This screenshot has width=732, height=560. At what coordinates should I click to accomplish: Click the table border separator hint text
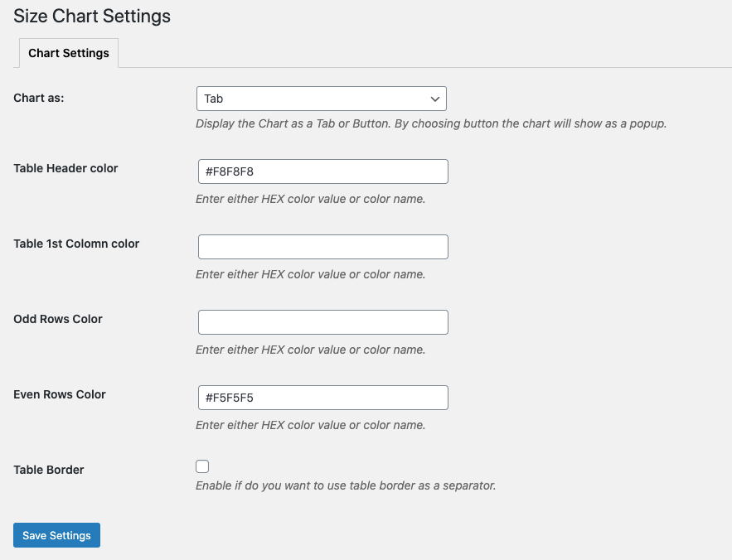click(346, 485)
